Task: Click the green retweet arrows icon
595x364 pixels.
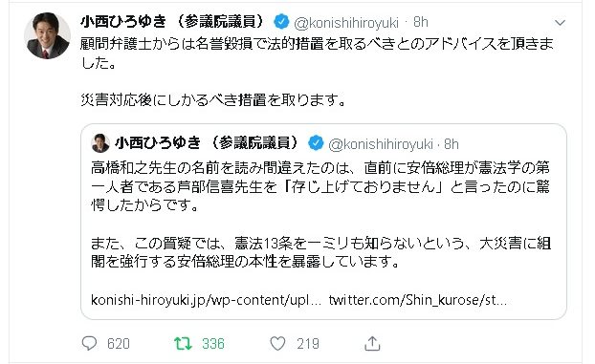Action: pyautogui.click(x=183, y=344)
